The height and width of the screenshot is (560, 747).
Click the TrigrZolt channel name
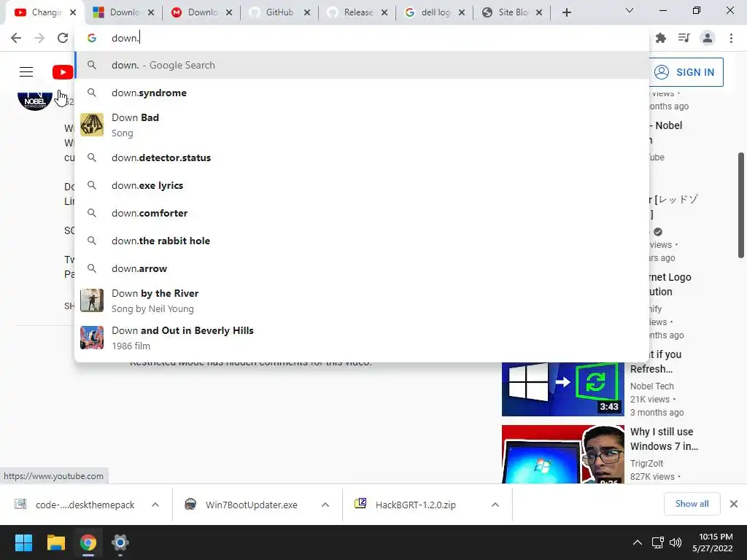(646, 463)
